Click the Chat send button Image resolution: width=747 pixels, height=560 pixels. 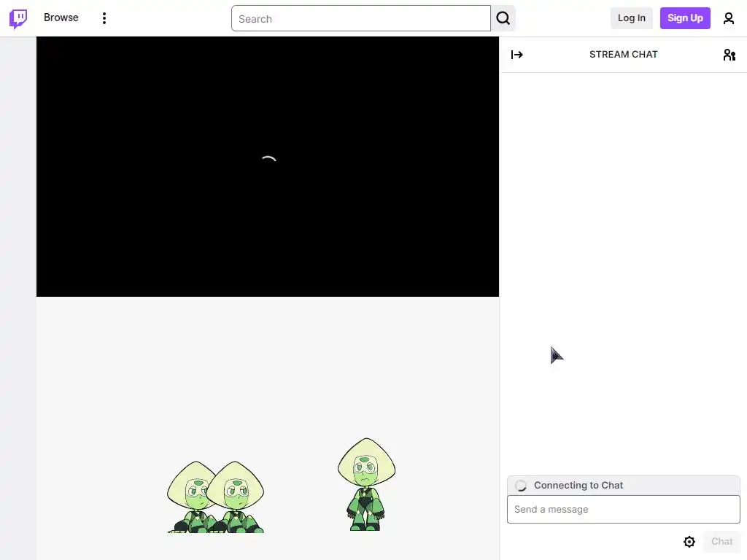pos(721,542)
